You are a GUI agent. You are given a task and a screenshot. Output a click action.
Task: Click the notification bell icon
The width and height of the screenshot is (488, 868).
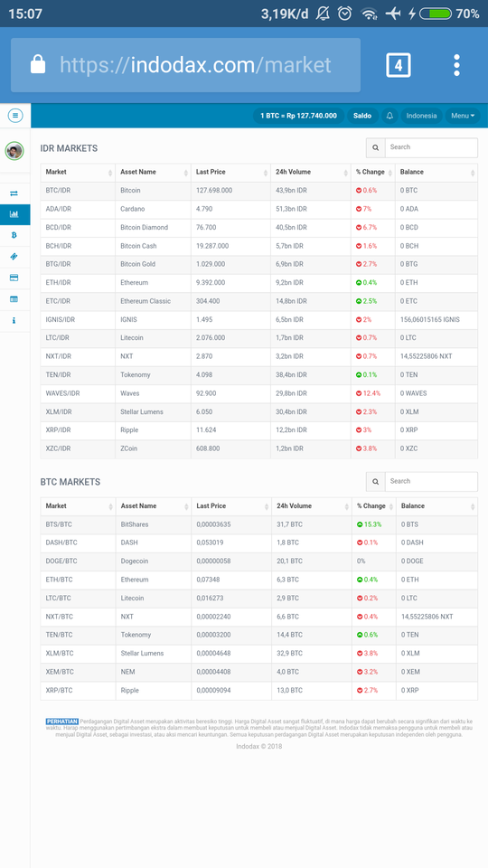click(x=389, y=116)
